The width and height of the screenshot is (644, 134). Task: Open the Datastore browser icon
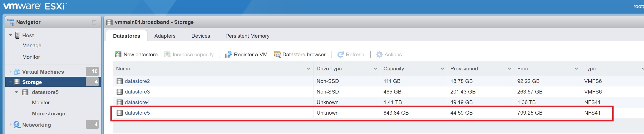click(277, 55)
